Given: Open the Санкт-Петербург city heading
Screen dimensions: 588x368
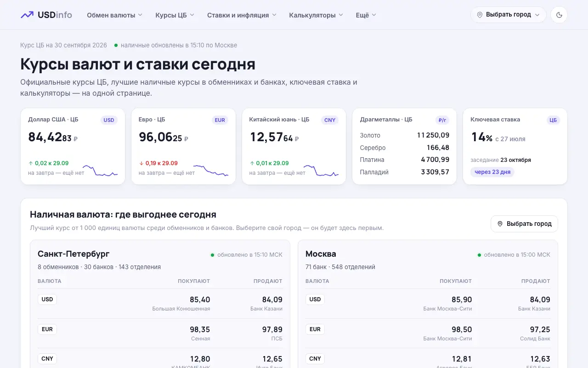Looking at the screenshot, I should [73, 254].
